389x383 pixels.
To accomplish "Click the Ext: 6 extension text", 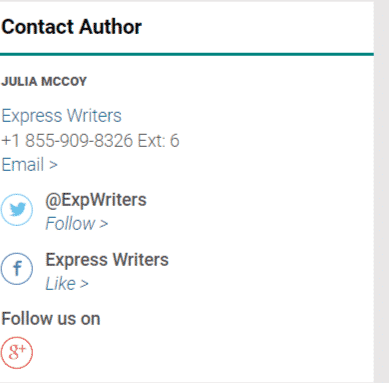I will 159,140.
